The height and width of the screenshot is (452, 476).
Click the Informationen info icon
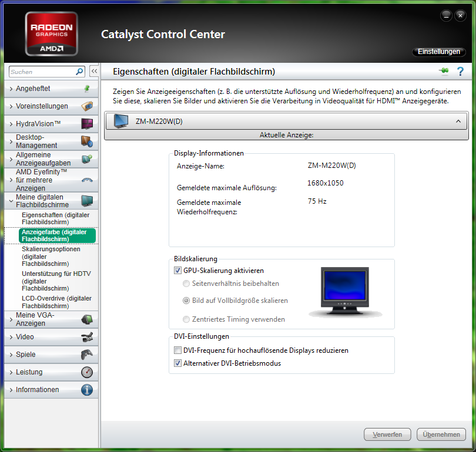[87, 390]
